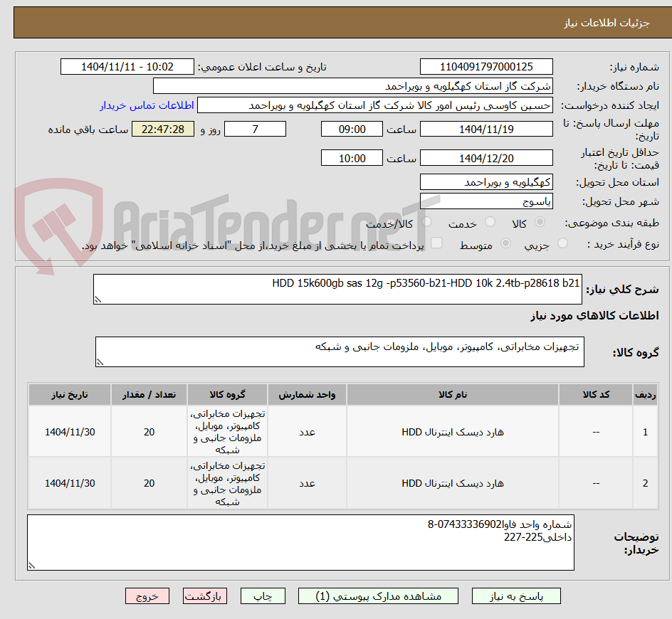Viewport: 672px width, 619px height.
Task: Click row number 2 cell
Action: [646, 483]
